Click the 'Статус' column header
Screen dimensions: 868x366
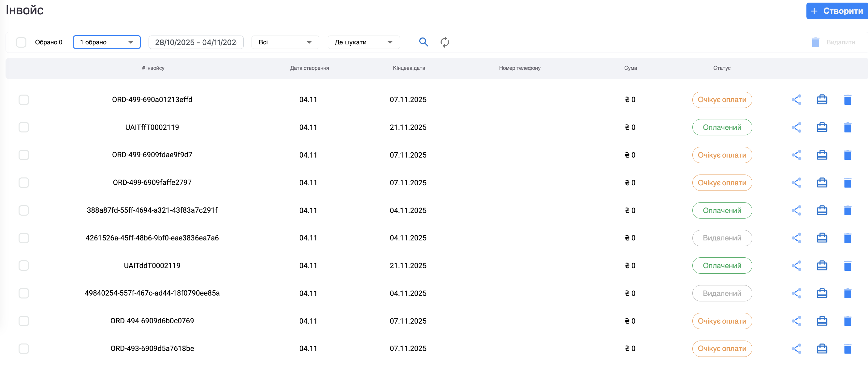coord(721,68)
